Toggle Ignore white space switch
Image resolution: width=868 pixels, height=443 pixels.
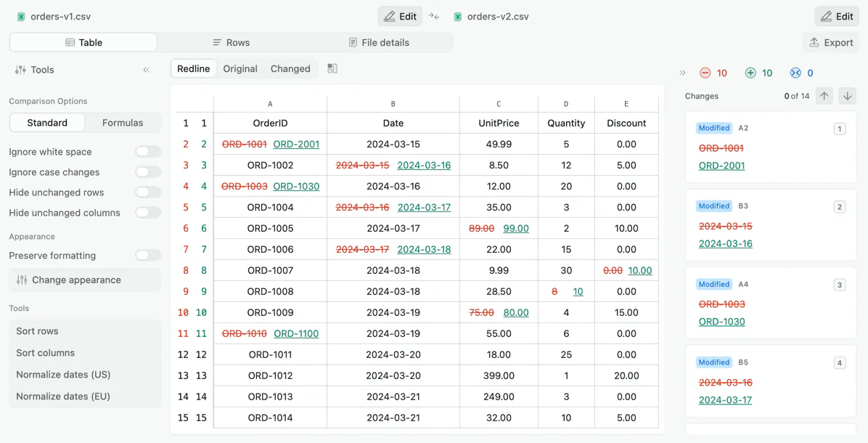pyautogui.click(x=148, y=152)
